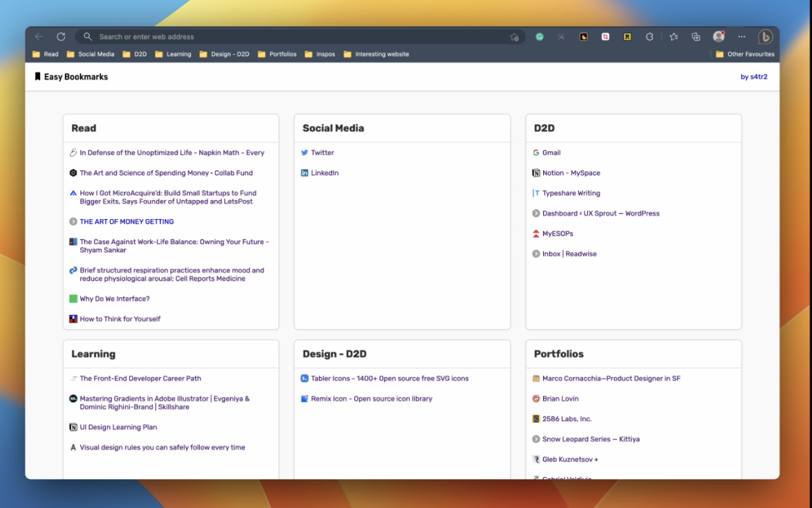
Task: Open the Notion - MySpace link
Action: click(571, 172)
